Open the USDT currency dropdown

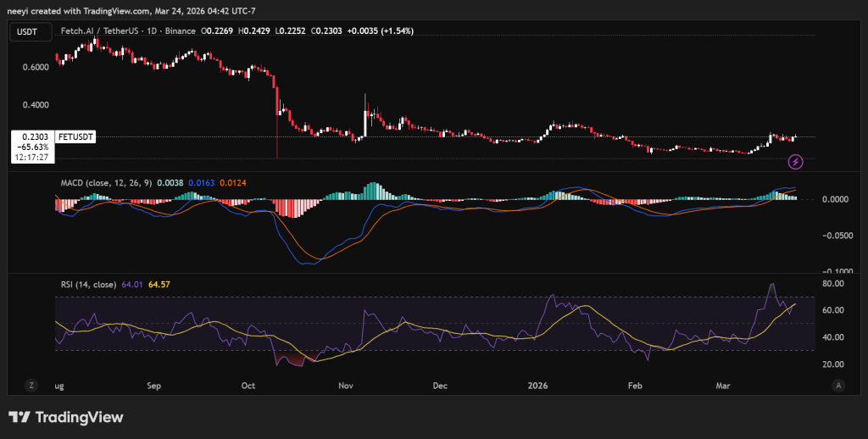pos(26,31)
